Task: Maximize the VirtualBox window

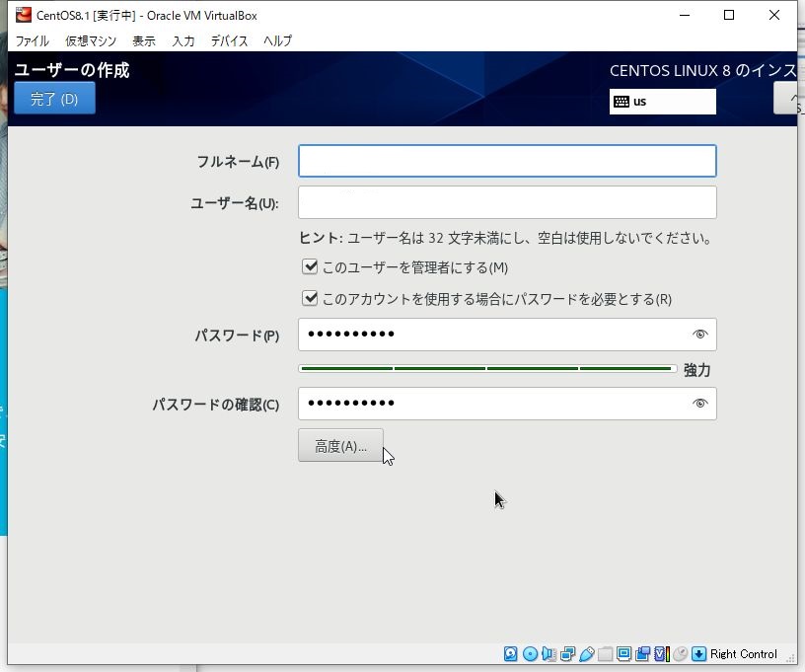Action: [728, 15]
